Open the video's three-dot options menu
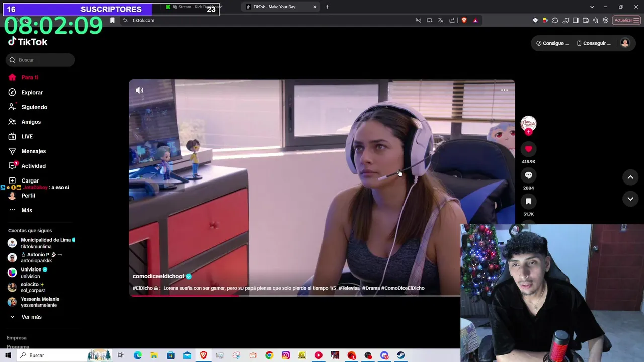644x362 pixels. coord(505,90)
